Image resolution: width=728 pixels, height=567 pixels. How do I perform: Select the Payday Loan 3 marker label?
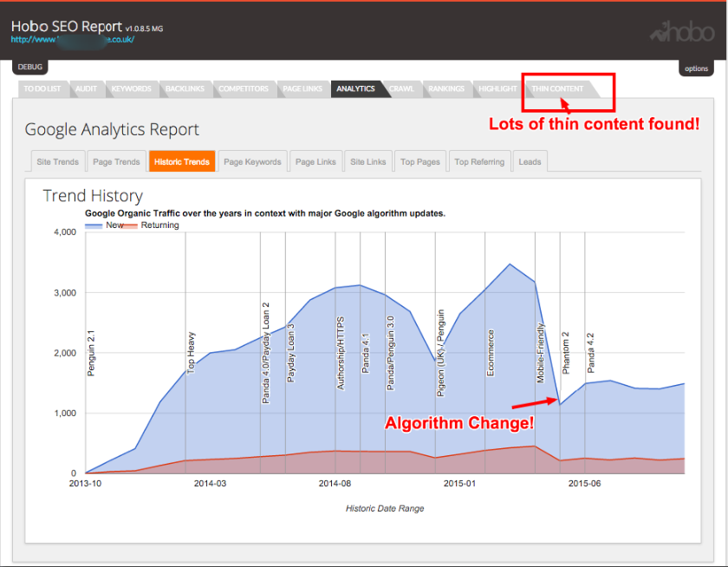coord(290,353)
